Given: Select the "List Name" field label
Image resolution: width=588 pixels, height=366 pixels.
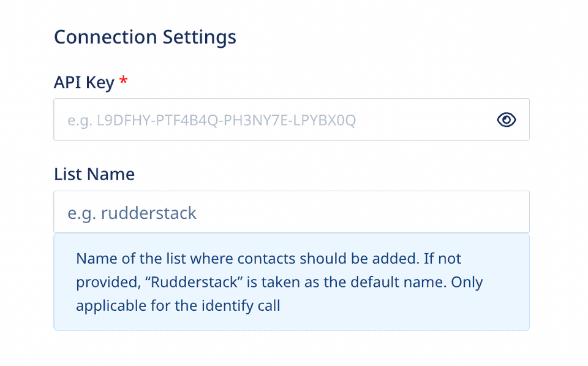Looking at the screenshot, I should click(94, 174).
